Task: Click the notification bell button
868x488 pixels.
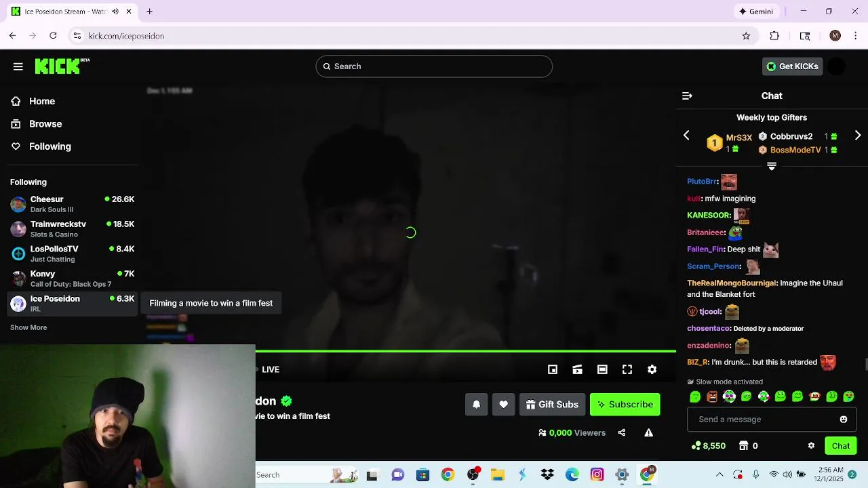Action: click(476, 405)
